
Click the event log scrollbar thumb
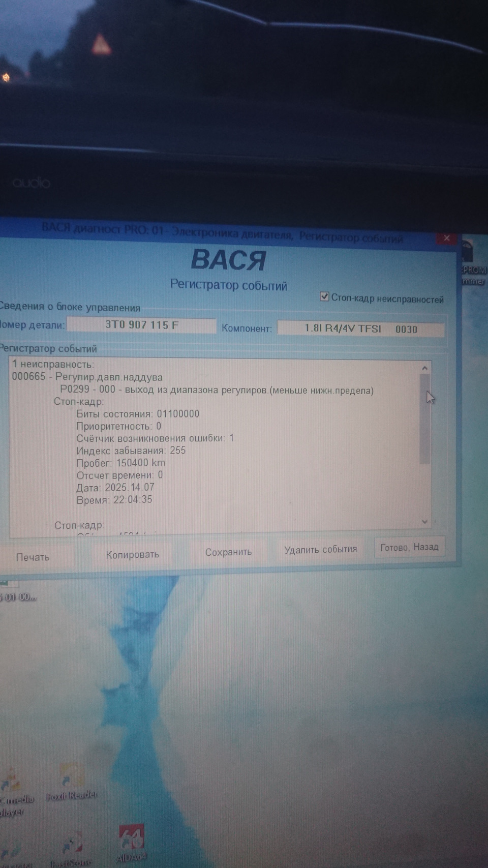tap(425, 419)
